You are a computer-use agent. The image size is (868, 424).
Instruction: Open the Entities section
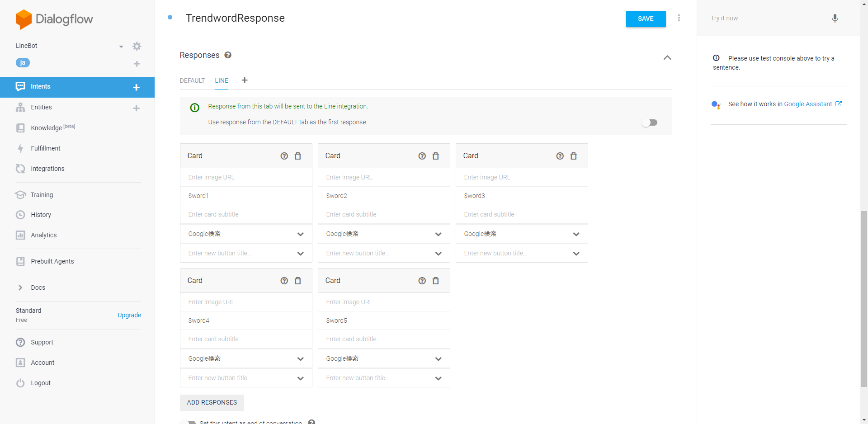[x=41, y=107]
